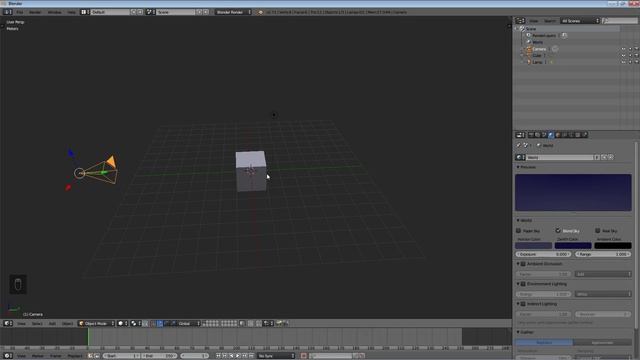
Task: Select the Scene item in outliner
Action: 531,29
